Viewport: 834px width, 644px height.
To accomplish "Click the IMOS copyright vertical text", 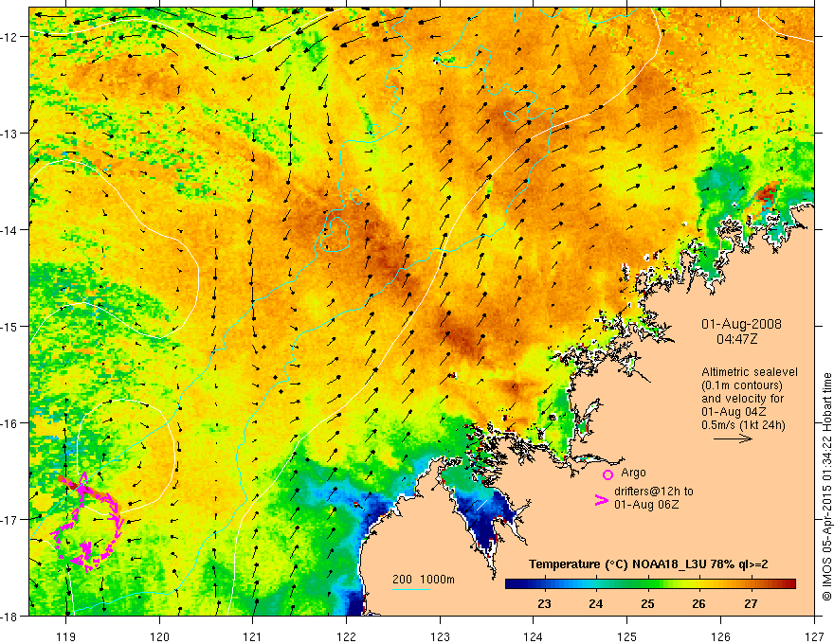I will click(x=826, y=487).
